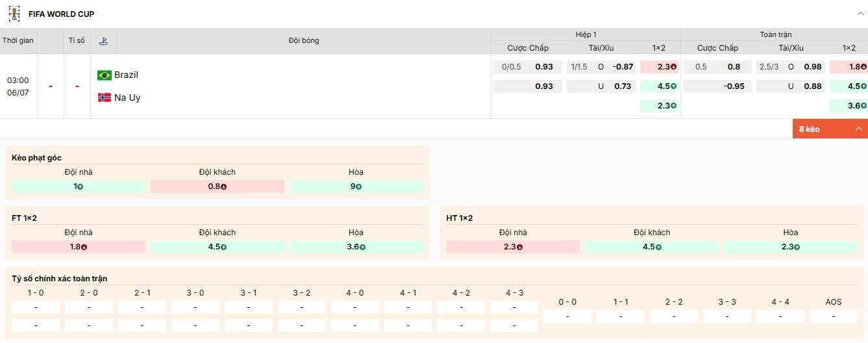Image resolution: width=868 pixels, height=343 pixels.
Task: Select Hiệp 1 under odds U 0.73
Action: (x=601, y=86)
